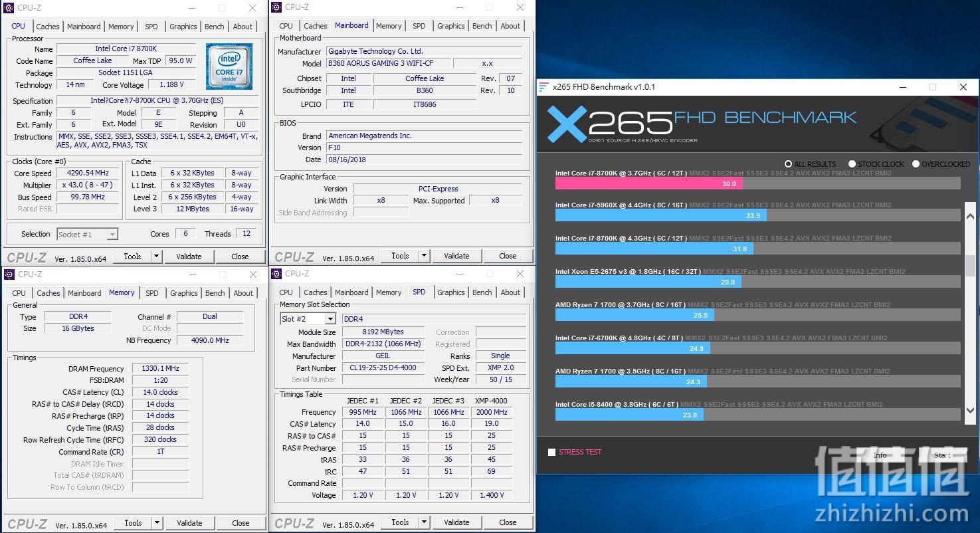Click the Max Bandwidth value DDR4-2132 (1066 MHz)
Image resolution: width=980 pixels, height=533 pixels.
pyautogui.click(x=383, y=344)
